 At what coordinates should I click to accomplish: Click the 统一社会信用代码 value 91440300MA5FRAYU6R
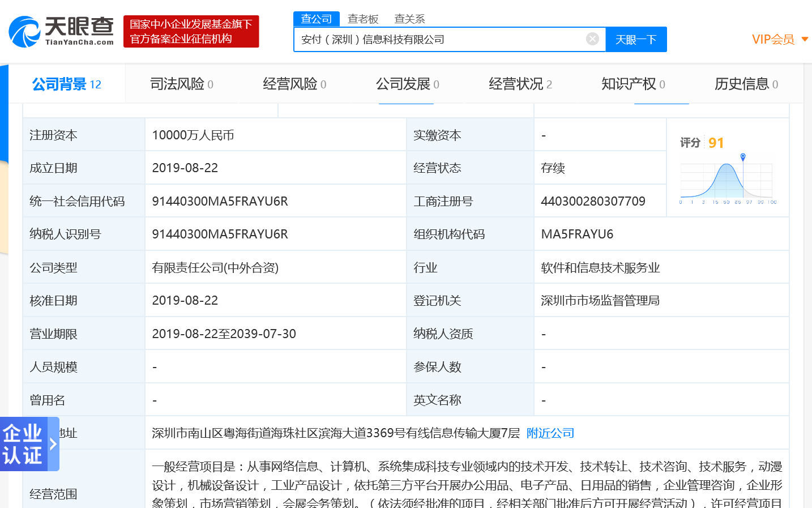[x=220, y=202]
